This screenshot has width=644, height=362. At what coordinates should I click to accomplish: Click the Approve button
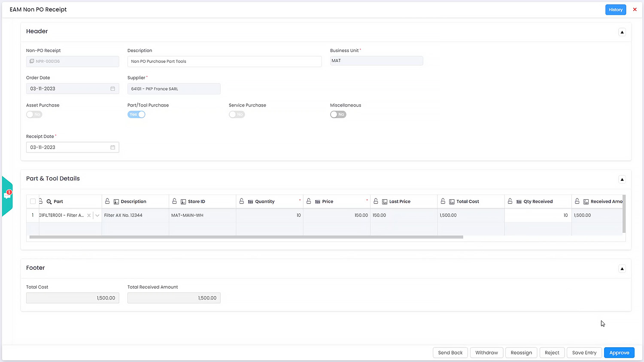[x=619, y=353]
